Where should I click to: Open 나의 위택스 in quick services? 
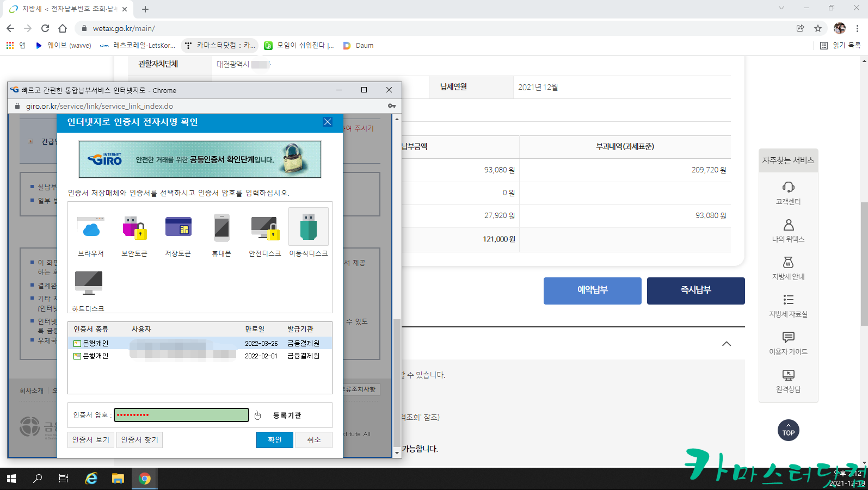click(x=788, y=231)
